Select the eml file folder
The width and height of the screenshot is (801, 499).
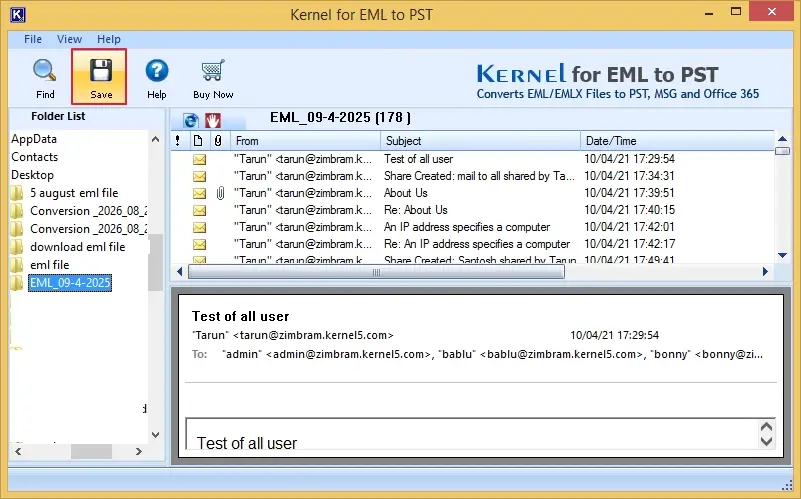[50, 265]
